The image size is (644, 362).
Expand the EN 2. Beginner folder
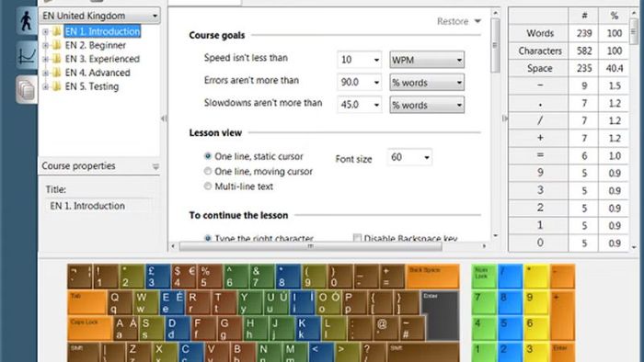[46, 45]
